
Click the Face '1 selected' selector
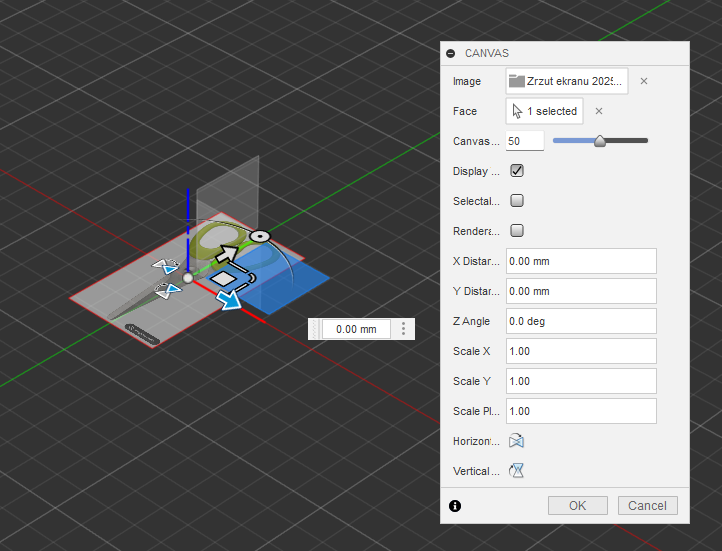(545, 111)
